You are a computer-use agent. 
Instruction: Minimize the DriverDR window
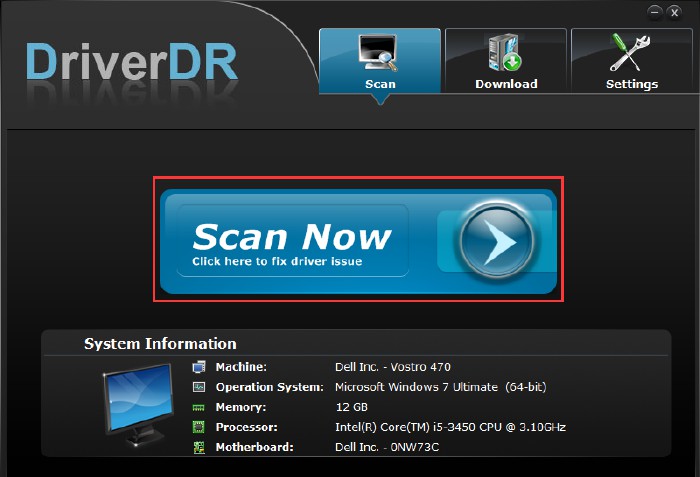coord(655,12)
